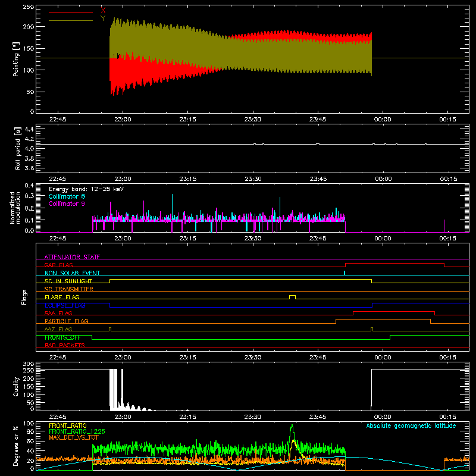
Task: Select the ATTENUATOR_STATE flag label
Action: point(72,257)
